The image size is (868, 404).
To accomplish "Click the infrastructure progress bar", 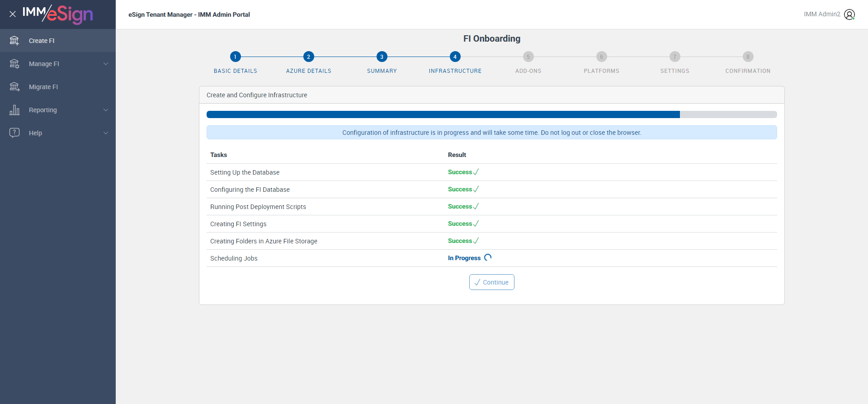I will (492, 114).
